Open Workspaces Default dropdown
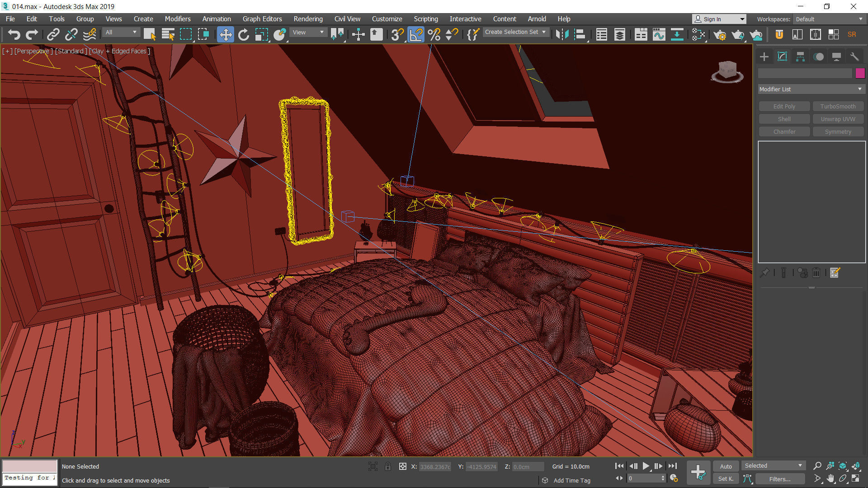Viewport: 868px width, 488px height. (x=829, y=19)
